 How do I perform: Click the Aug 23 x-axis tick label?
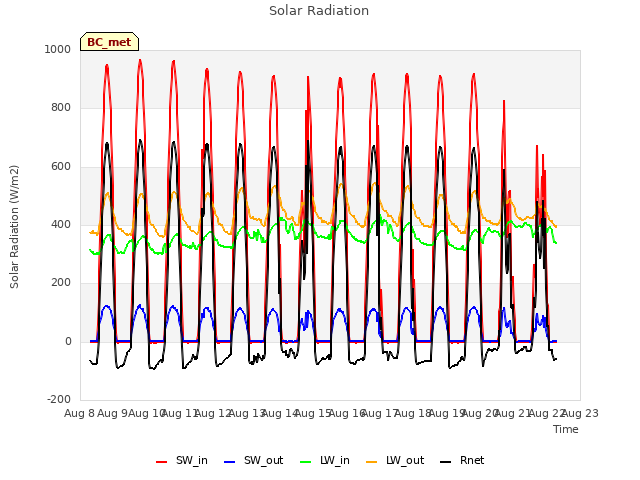580,413
